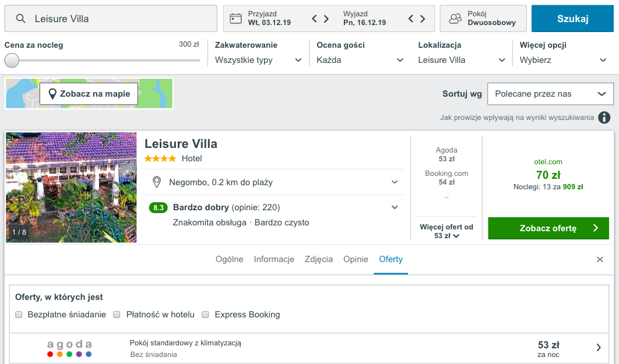Enable Bezpłatne śniadanie filter
This screenshot has height=364, width=619.
pyautogui.click(x=19, y=314)
